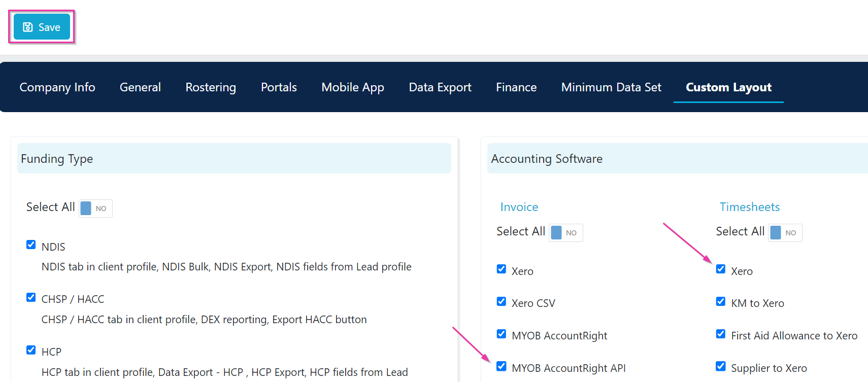Click the CHSP / HACC description text

point(204,320)
